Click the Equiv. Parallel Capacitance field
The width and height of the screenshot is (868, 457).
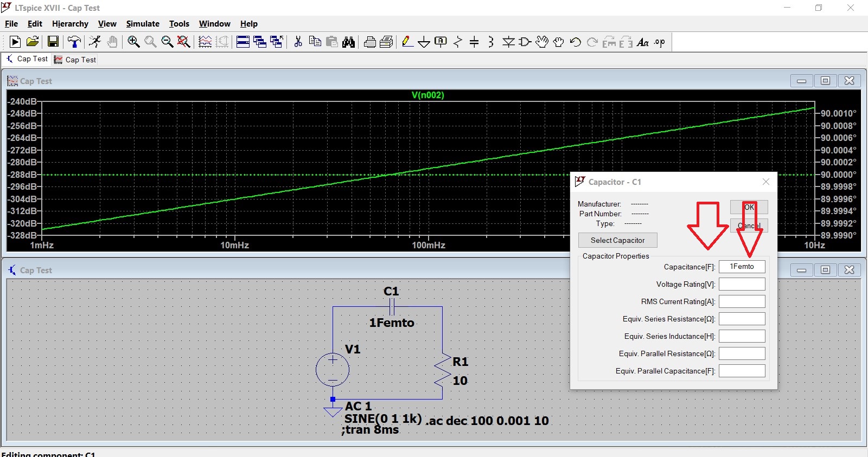tap(742, 371)
